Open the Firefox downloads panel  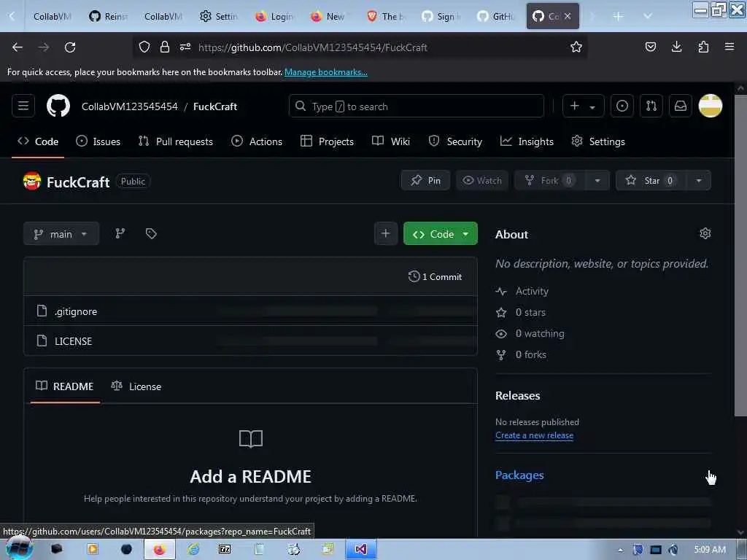coord(676,47)
